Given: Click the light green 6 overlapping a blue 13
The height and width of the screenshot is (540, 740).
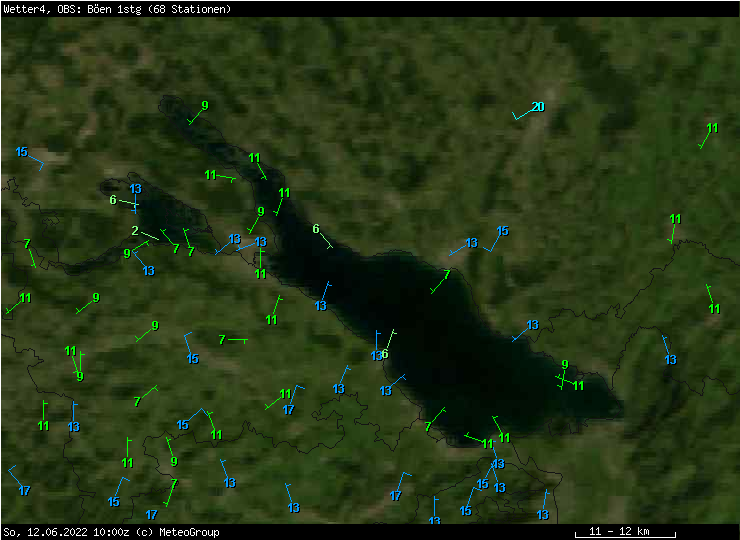Looking at the screenshot, I should pos(385,354).
